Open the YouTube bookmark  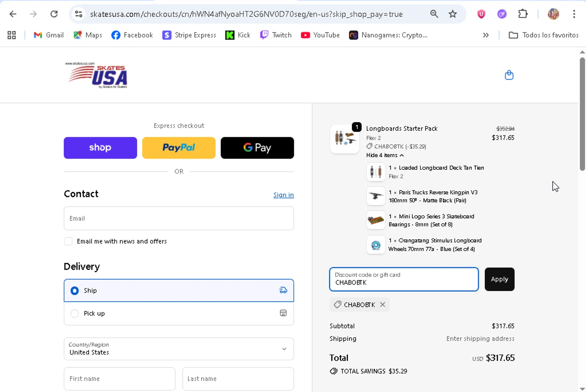[320, 35]
